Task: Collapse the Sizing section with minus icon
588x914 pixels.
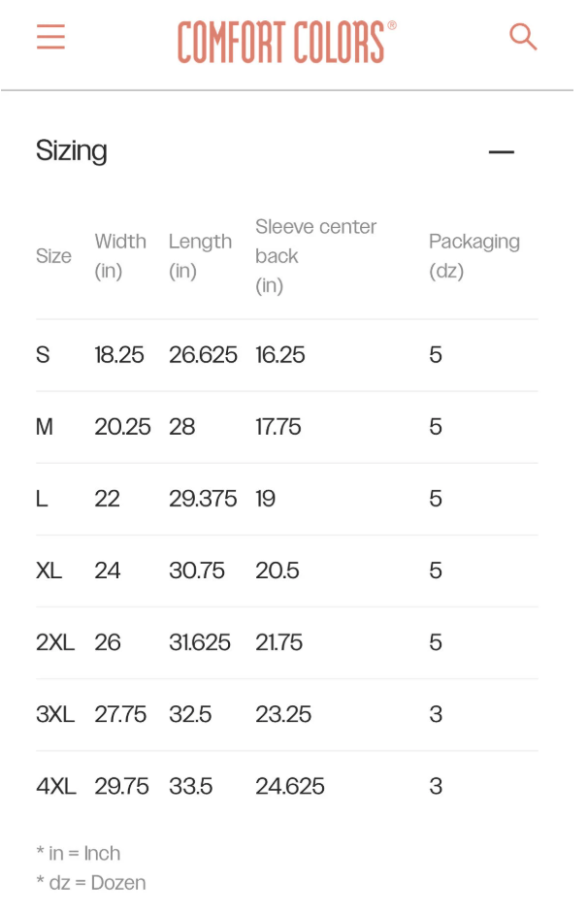Action: 501,151
